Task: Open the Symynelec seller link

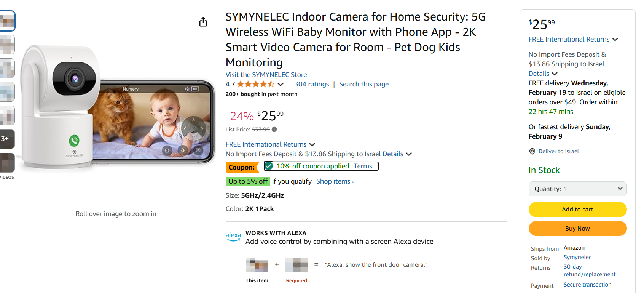Action: pyautogui.click(x=577, y=257)
